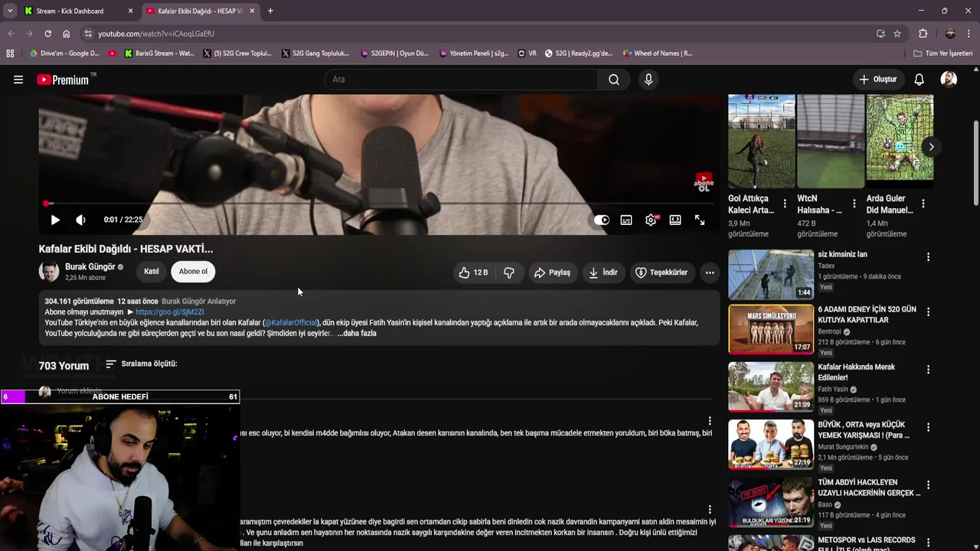The image size is (980, 551).
Task: Open the Wheel of Names bookmark
Action: click(x=658, y=54)
